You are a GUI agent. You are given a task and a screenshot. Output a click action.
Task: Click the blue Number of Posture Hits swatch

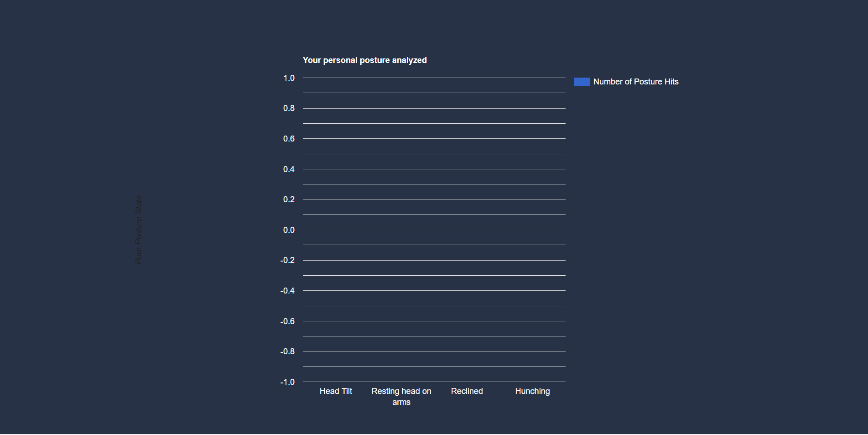(x=582, y=82)
